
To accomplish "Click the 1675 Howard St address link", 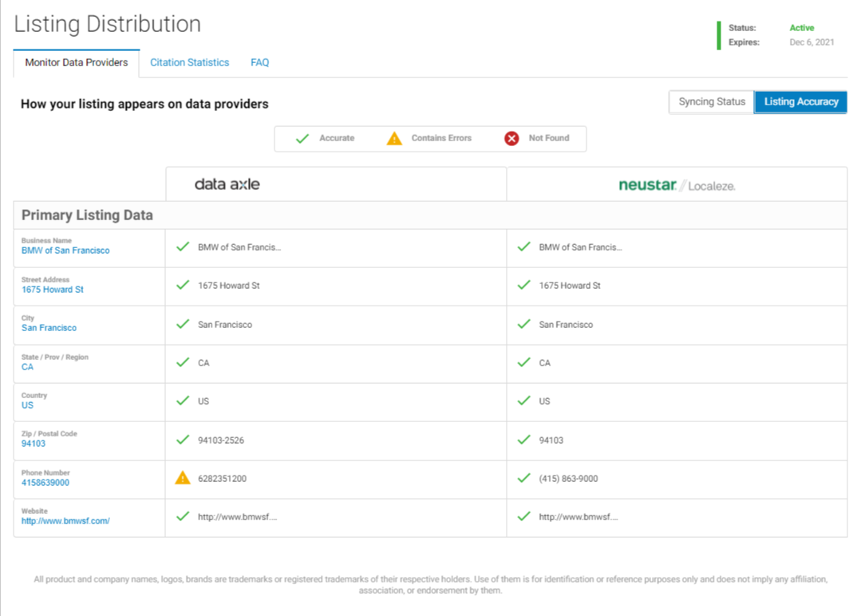I will coord(53,290).
